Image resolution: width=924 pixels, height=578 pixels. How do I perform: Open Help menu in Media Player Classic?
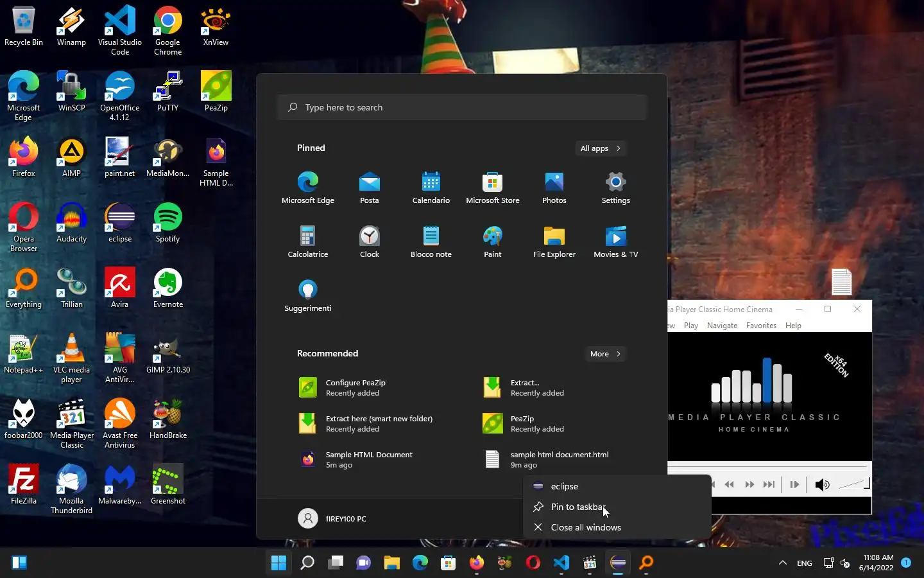click(x=793, y=326)
